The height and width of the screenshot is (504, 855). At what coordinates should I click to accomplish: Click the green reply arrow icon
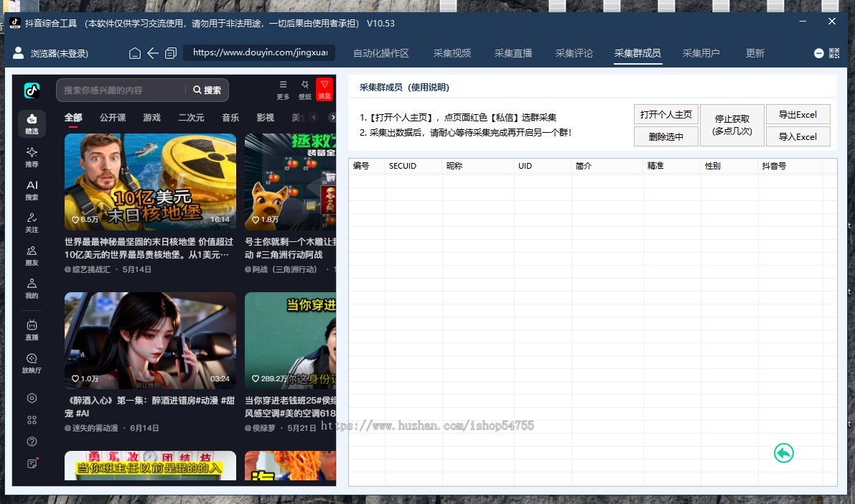point(783,453)
